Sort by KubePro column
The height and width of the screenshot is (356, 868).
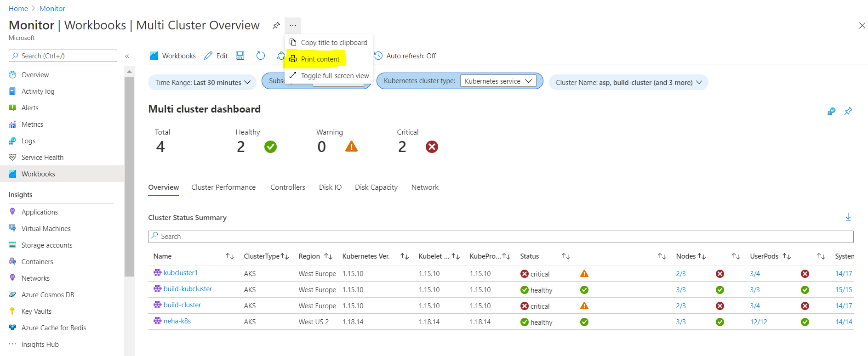506,256
